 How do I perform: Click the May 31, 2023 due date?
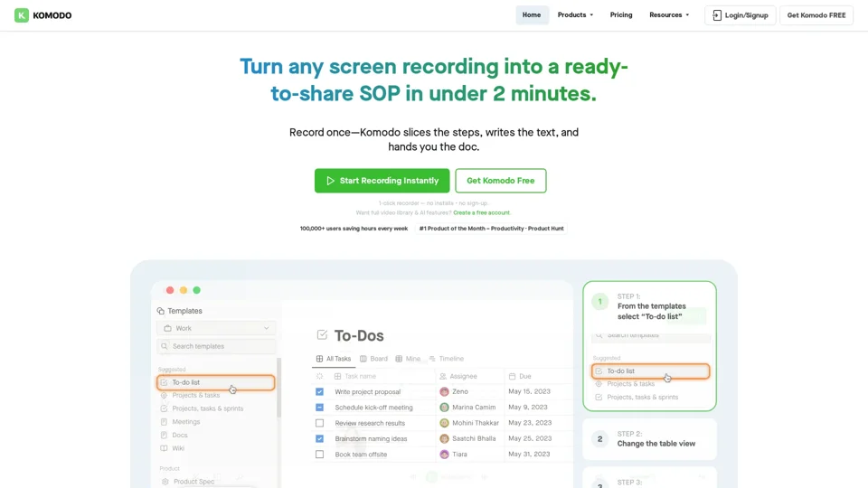point(529,454)
